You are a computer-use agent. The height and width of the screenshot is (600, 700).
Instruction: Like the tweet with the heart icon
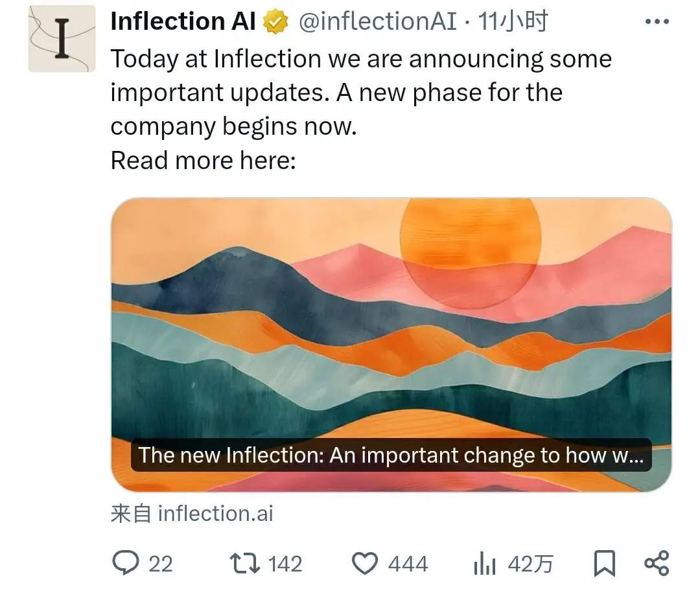(x=364, y=563)
